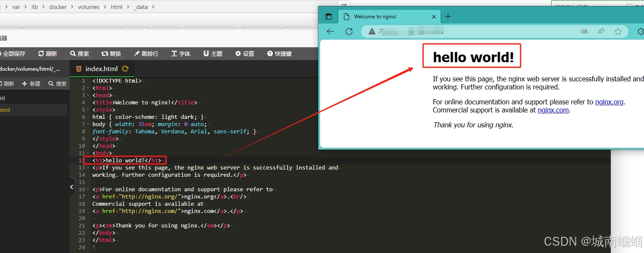This screenshot has width=644, height=253.
Task: Click 刷新 in the file sidebar
Action: 6,83
